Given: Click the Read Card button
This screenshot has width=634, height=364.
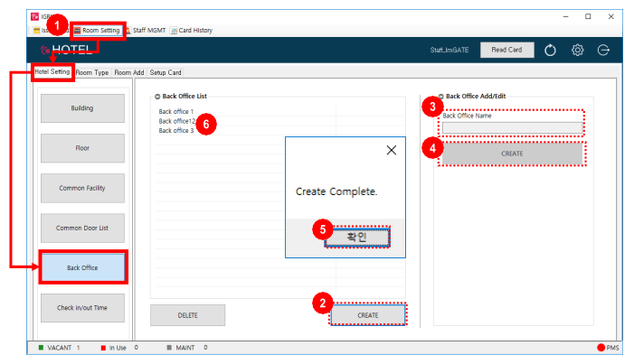Looking at the screenshot, I should [506, 50].
